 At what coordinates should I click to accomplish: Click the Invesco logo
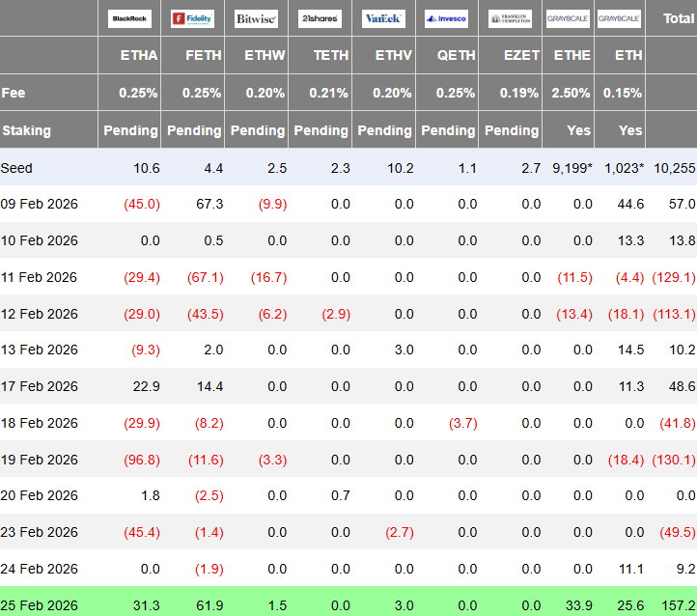pyautogui.click(x=446, y=18)
